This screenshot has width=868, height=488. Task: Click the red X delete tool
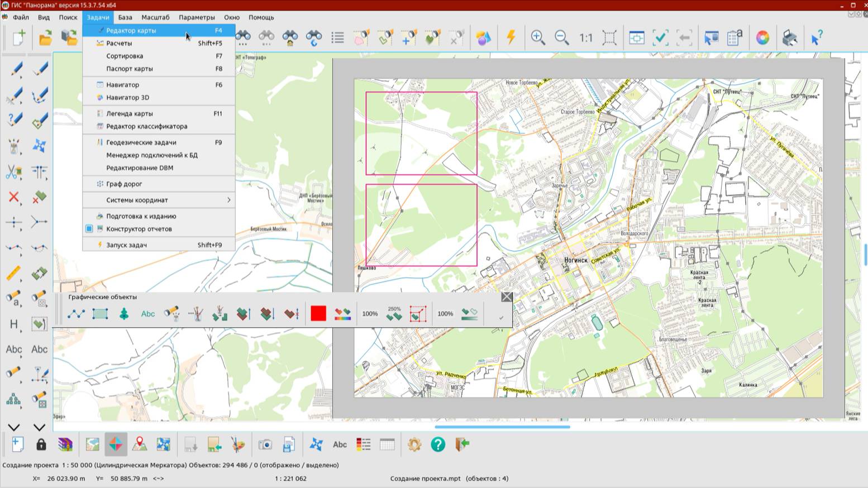click(14, 197)
